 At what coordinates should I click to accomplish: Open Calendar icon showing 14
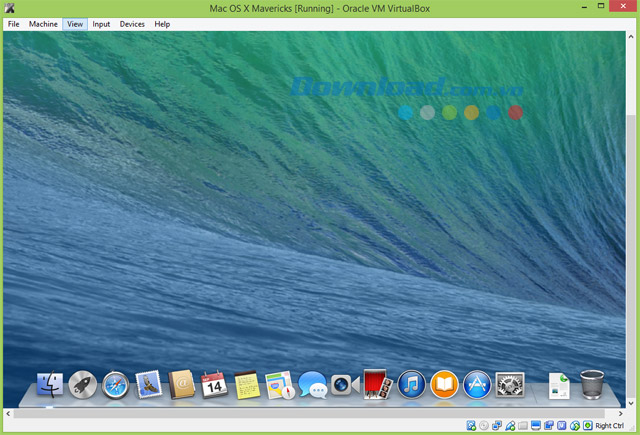click(214, 385)
